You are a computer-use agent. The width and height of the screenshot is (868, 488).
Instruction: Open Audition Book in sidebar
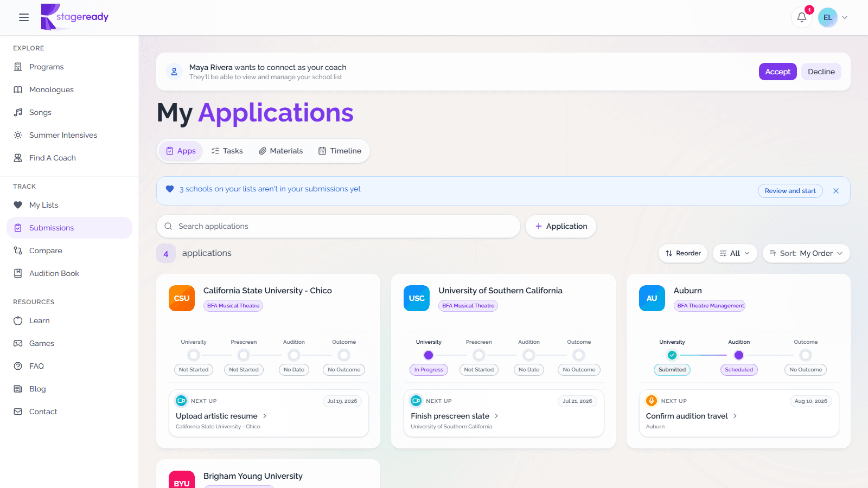[x=69, y=273]
